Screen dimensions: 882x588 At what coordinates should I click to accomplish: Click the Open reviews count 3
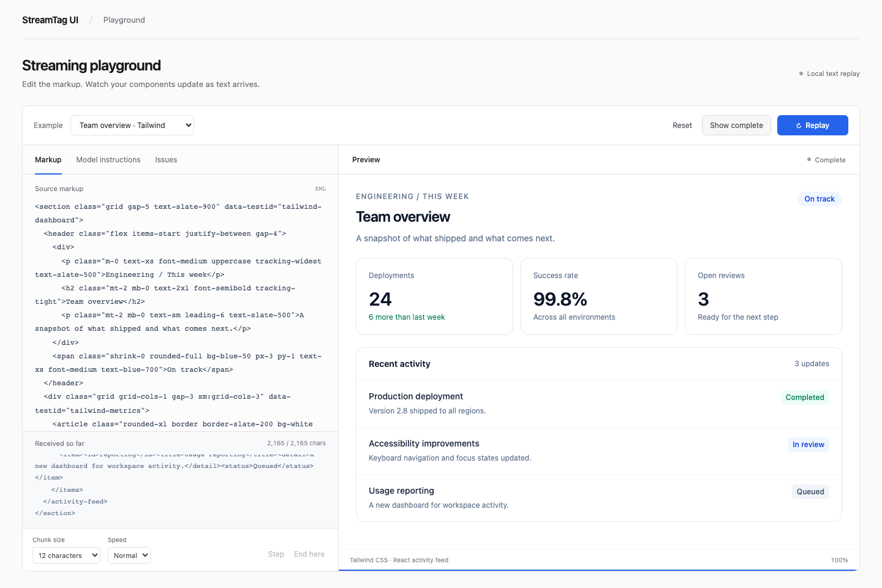click(x=703, y=299)
